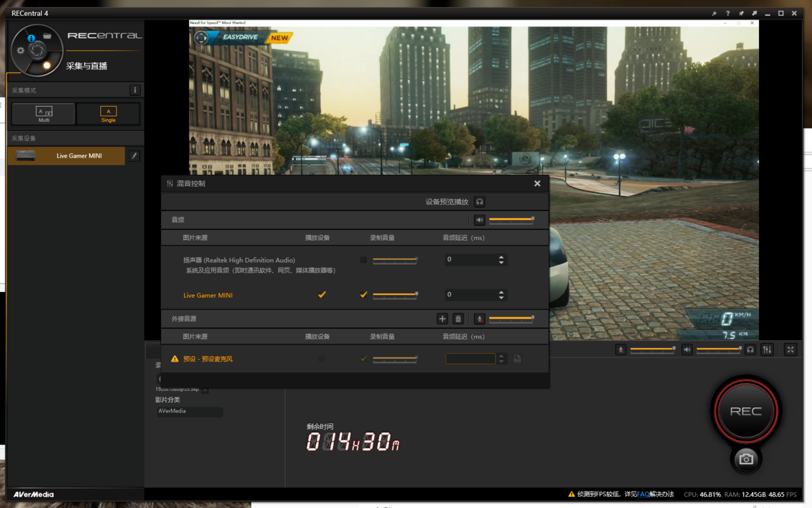The height and width of the screenshot is (508, 812).
Task: Increase Live Gamer MINI audio delay
Action: 502,292
